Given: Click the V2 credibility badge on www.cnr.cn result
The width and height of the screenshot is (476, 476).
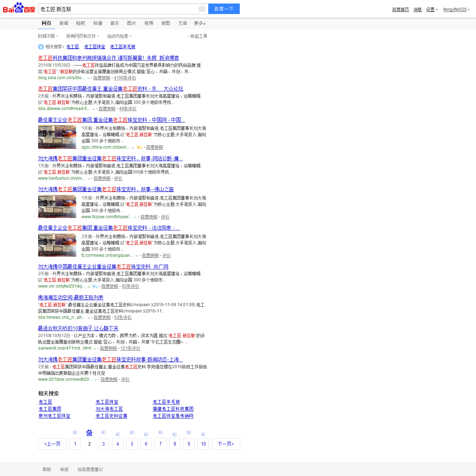Looking at the screenshot, I should [95, 287].
